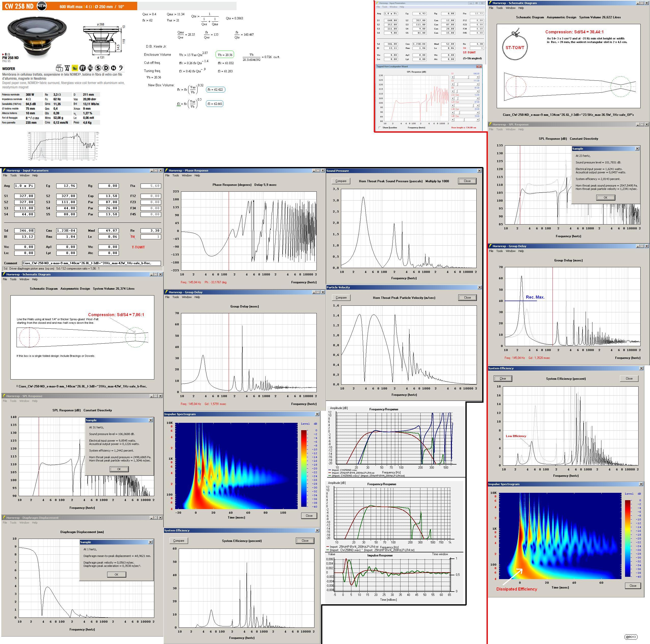Click red T-TQWT label in left Input Parameters
The width and height of the screenshot is (650, 644).
coord(138,247)
